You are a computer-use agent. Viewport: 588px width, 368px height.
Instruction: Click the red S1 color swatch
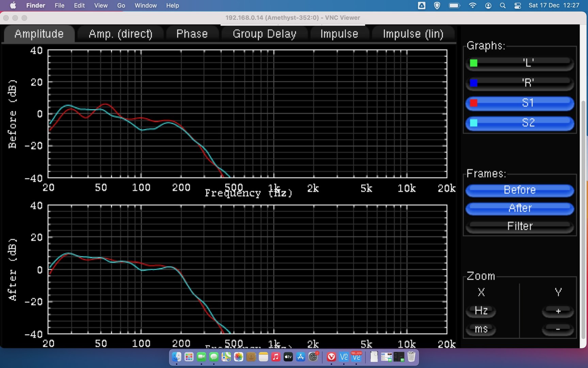[474, 103]
